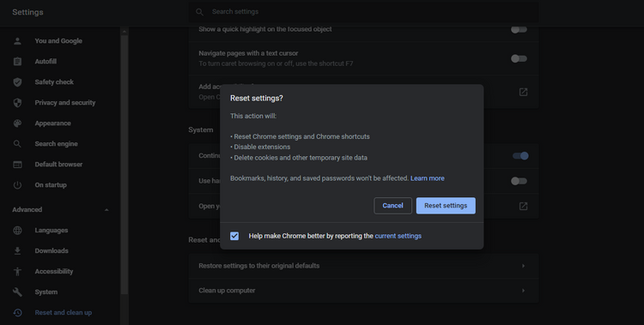Viewport: 644px width, 325px height.
Task: Expand Restore settings to their original defaults
Action: [x=363, y=266]
